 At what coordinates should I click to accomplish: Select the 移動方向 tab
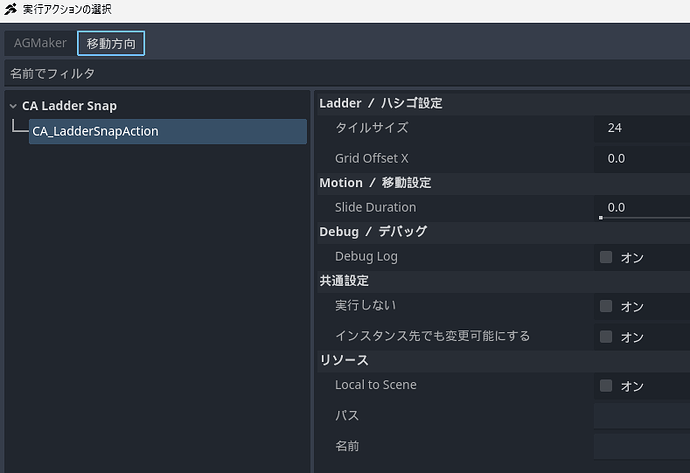pos(111,44)
